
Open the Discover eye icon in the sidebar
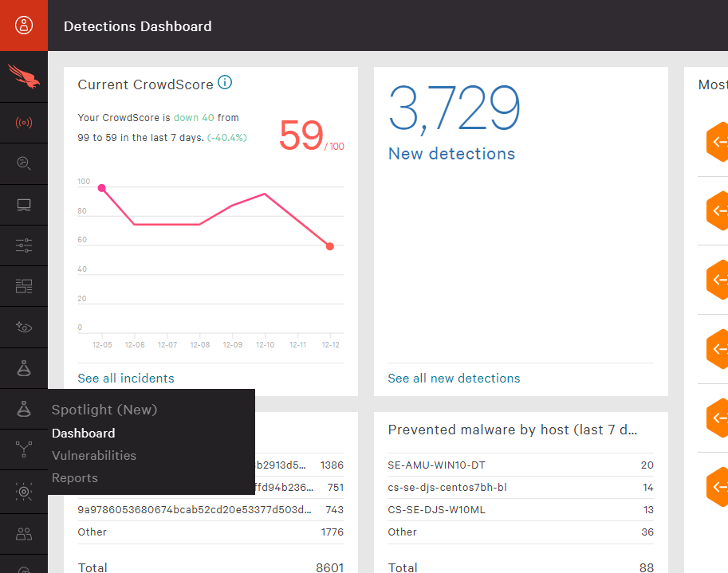tap(24, 327)
